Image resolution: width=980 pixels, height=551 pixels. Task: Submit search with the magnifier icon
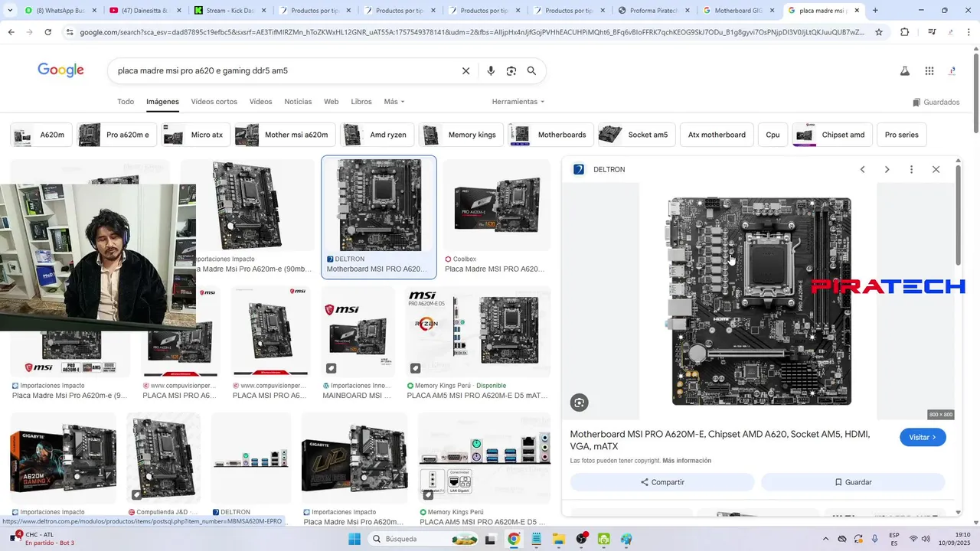pyautogui.click(x=531, y=70)
